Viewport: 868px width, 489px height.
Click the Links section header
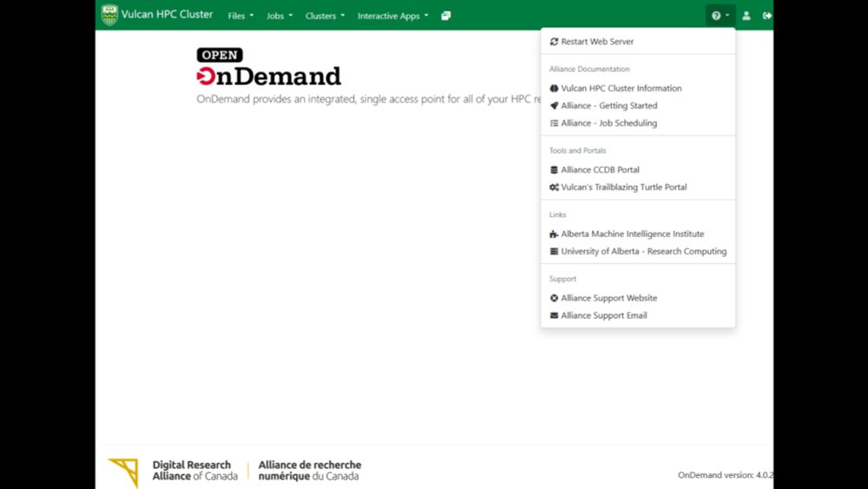click(557, 215)
